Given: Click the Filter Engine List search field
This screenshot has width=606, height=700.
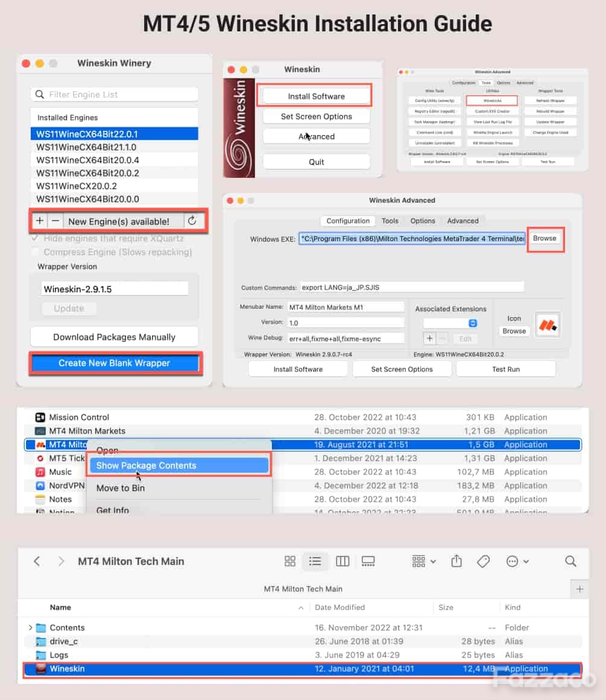Looking at the screenshot, I should click(115, 94).
